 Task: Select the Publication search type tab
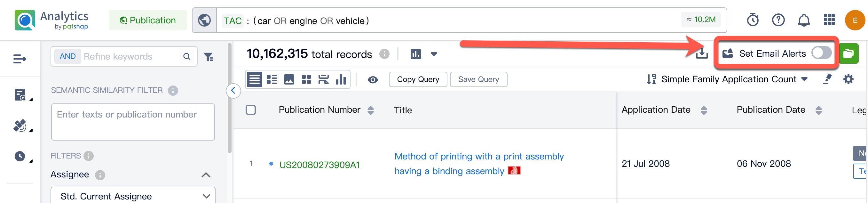pos(147,20)
